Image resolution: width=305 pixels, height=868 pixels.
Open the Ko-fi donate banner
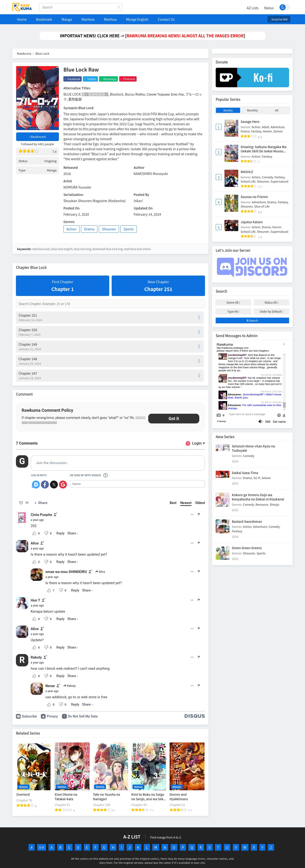click(252, 78)
